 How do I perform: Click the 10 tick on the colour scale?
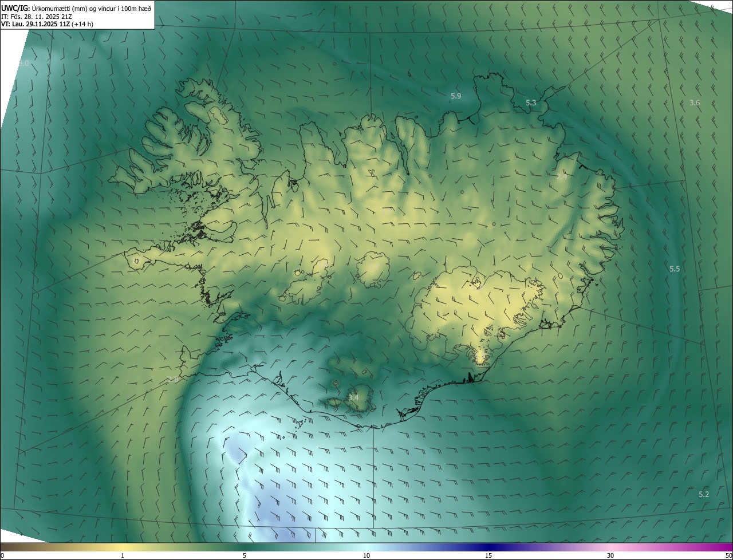[x=366, y=556]
